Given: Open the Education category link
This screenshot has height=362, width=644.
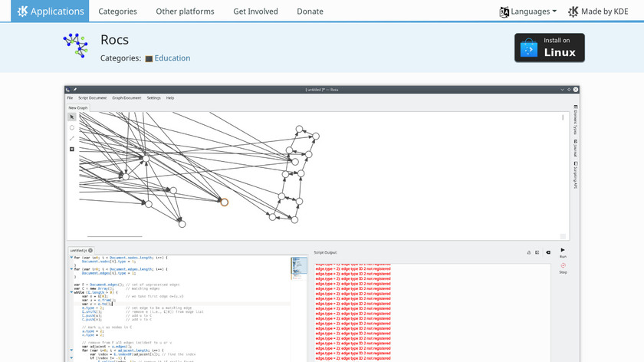Looking at the screenshot, I should point(172,58).
